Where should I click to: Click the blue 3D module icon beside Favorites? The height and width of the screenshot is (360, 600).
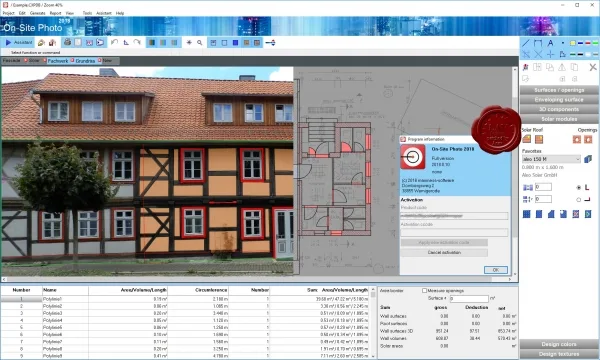click(x=588, y=159)
